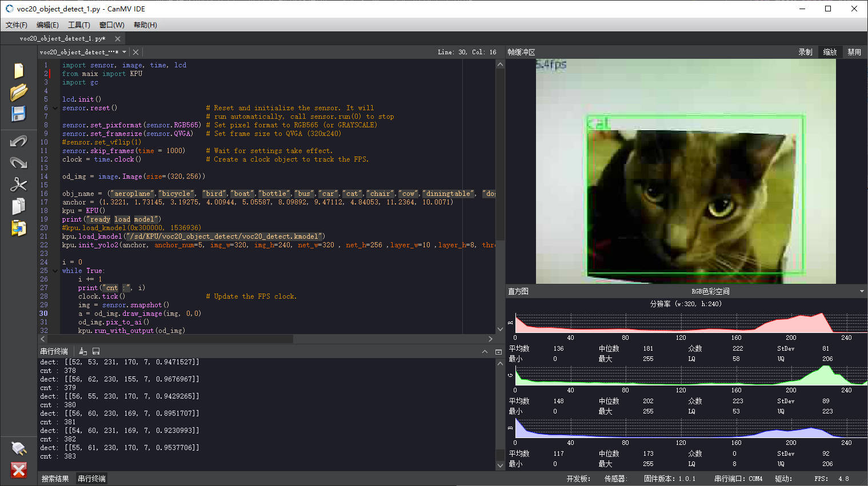This screenshot has width=868, height=486.
Task: Save the script with the floppy disk icon
Action: click(19, 114)
